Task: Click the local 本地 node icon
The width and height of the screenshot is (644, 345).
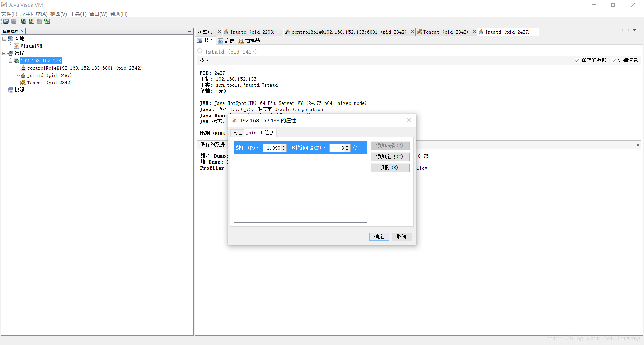Action: click(x=11, y=39)
